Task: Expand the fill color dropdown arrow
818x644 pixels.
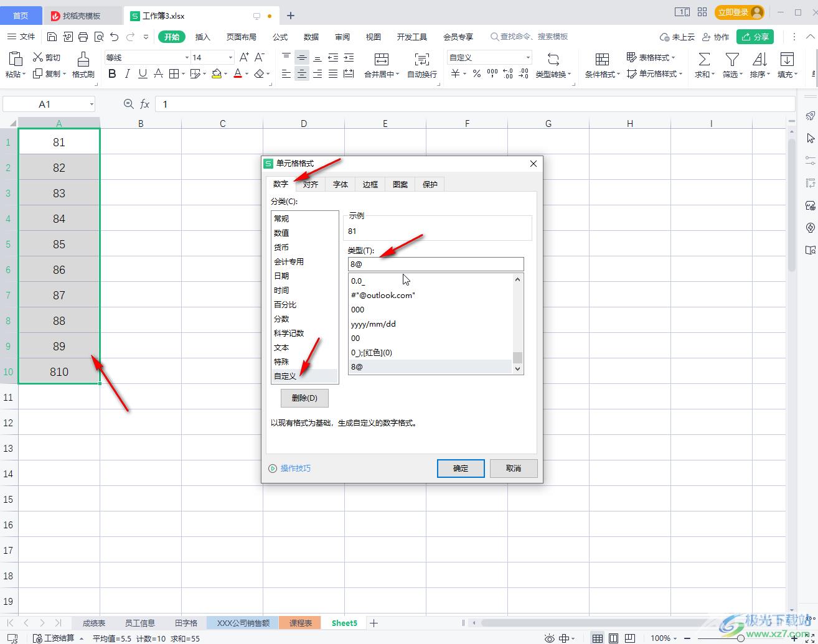Action: pos(226,74)
